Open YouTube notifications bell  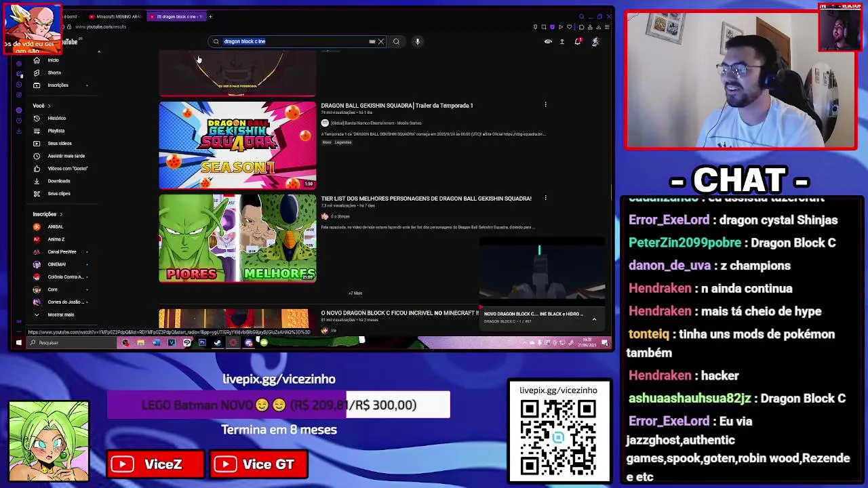click(x=578, y=41)
